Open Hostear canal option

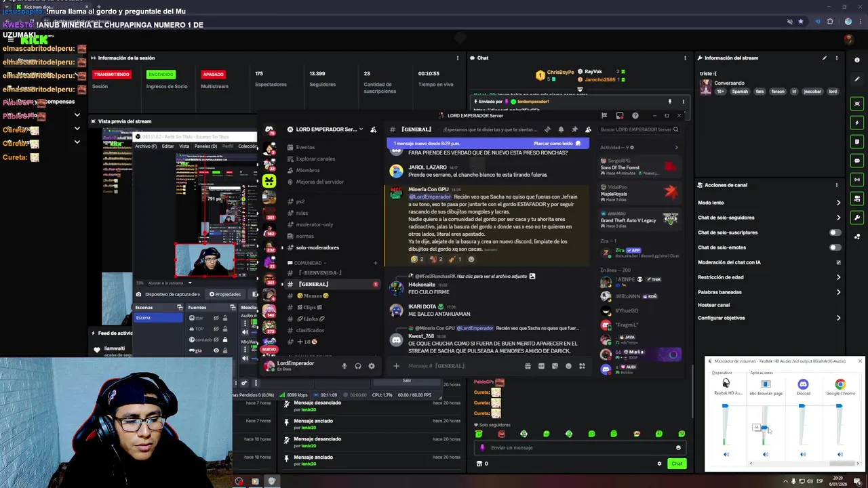713,305
